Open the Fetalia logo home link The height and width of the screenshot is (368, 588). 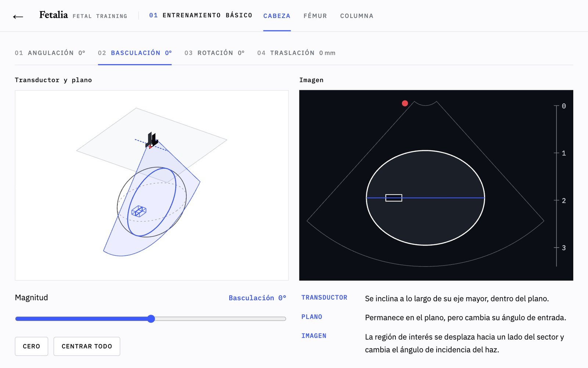click(54, 15)
